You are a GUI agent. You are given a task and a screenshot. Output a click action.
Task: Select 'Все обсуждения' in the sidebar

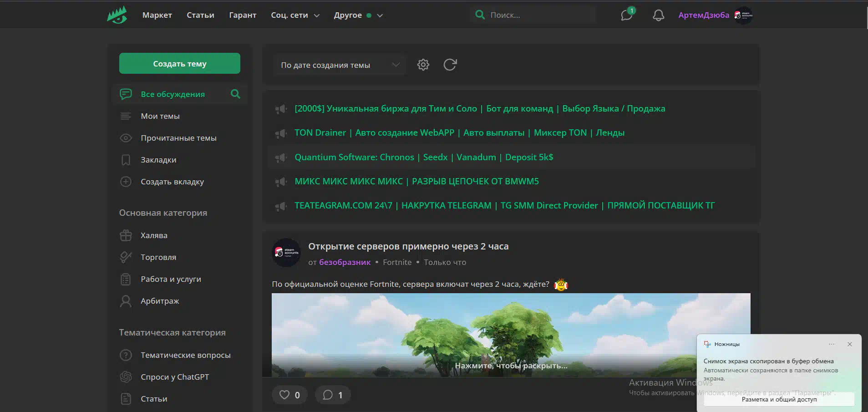pos(173,94)
